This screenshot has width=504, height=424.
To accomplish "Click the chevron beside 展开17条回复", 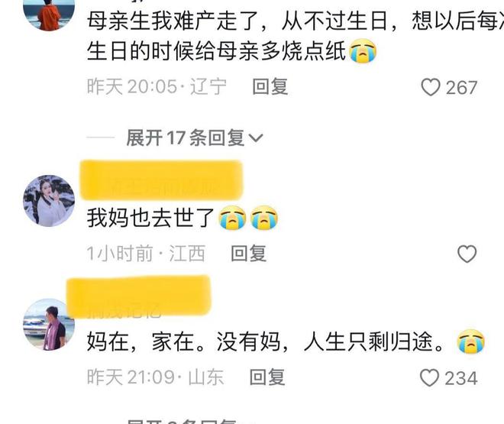I will coord(256,138).
